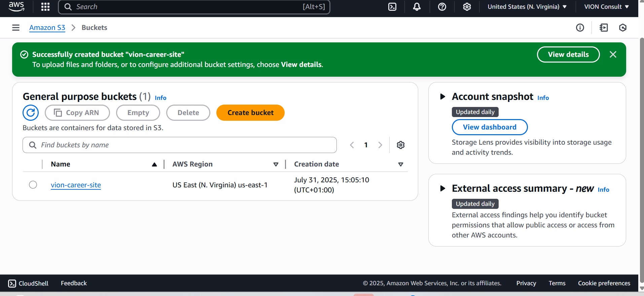
Task: Click the orange Create bucket button
Action: click(x=250, y=113)
